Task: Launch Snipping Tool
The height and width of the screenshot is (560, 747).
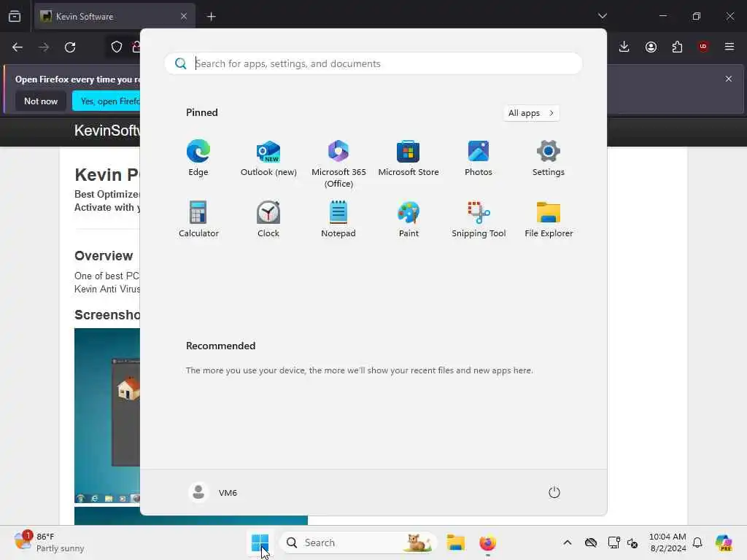Action: coord(479,219)
